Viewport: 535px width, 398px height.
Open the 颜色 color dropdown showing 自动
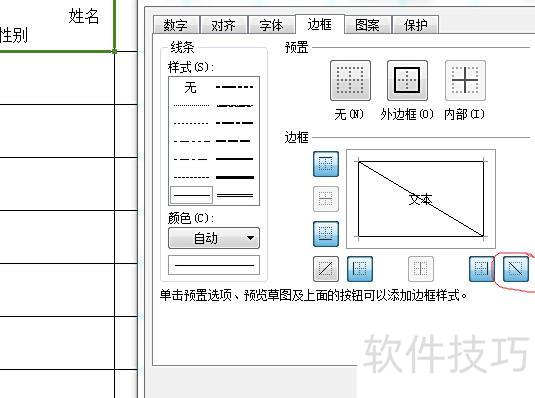point(214,238)
